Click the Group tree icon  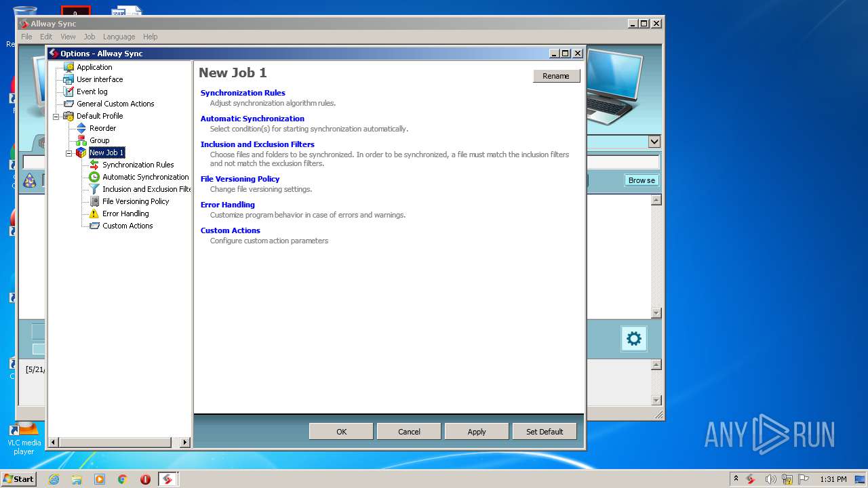click(81, 140)
